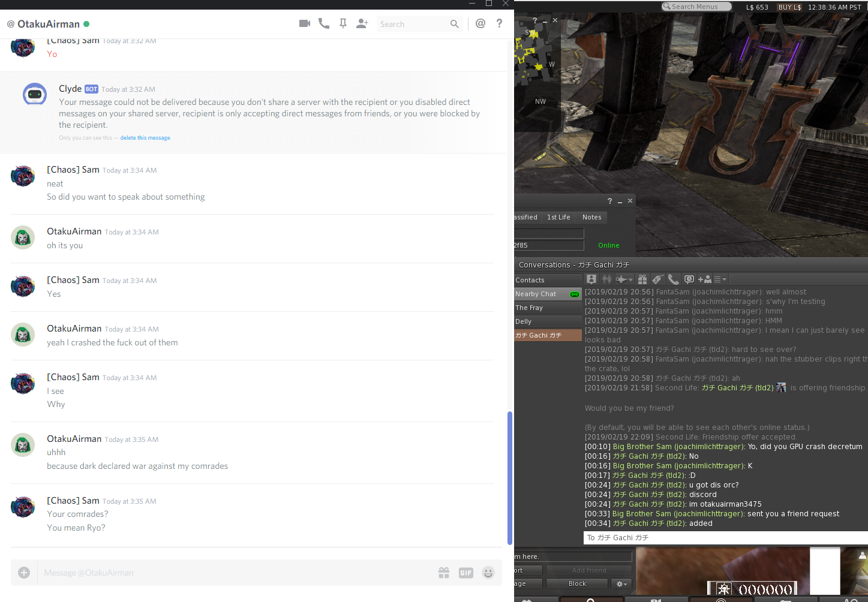Click the friendship offer profile thumbnail in chat
Viewport: 868px width, 602px height.
780,388
